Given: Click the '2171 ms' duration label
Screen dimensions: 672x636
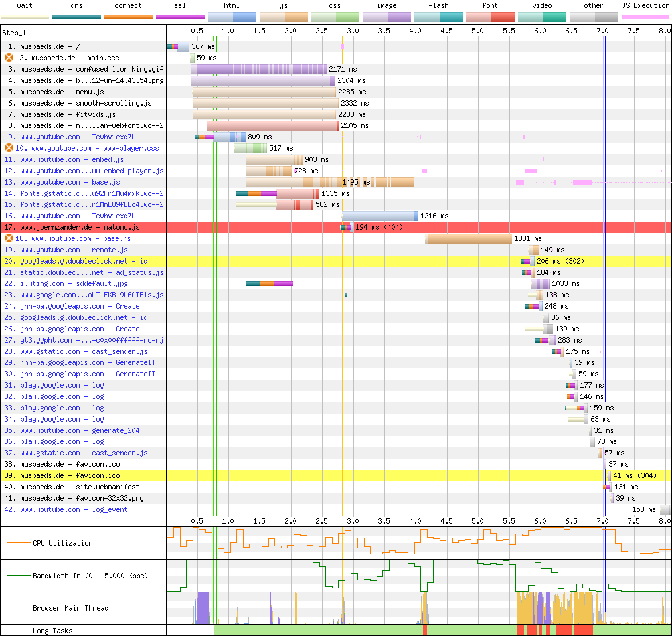Looking at the screenshot, I should click(343, 70).
